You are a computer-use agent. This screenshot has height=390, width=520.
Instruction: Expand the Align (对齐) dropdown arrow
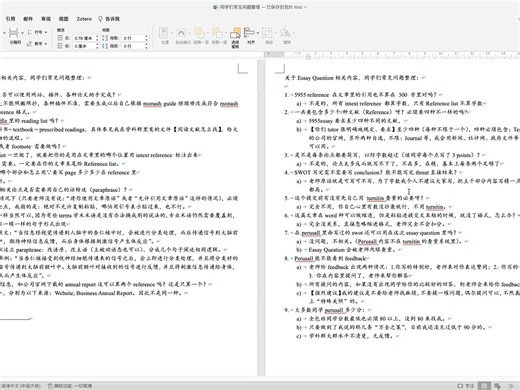pyautogui.click(x=258, y=33)
